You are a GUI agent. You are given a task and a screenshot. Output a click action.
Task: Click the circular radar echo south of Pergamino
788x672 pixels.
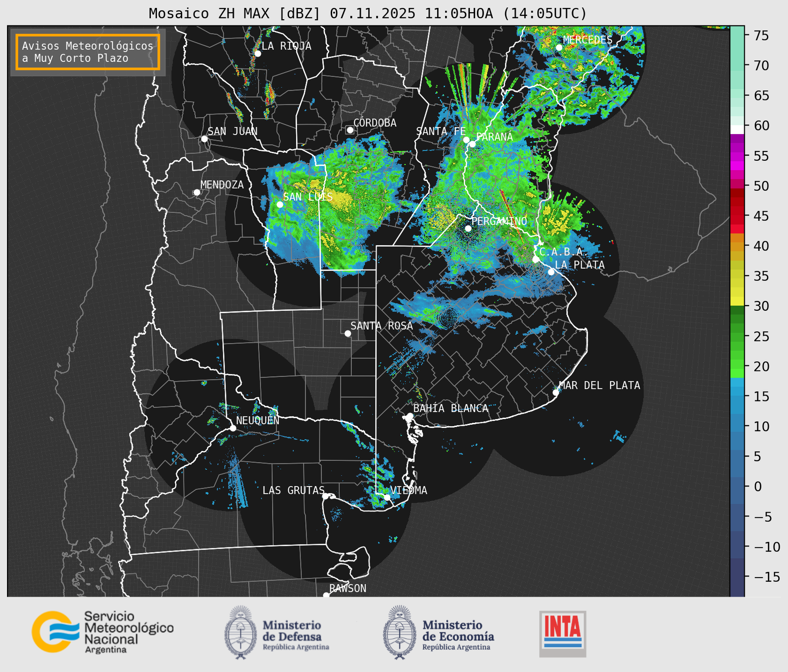click(448, 318)
